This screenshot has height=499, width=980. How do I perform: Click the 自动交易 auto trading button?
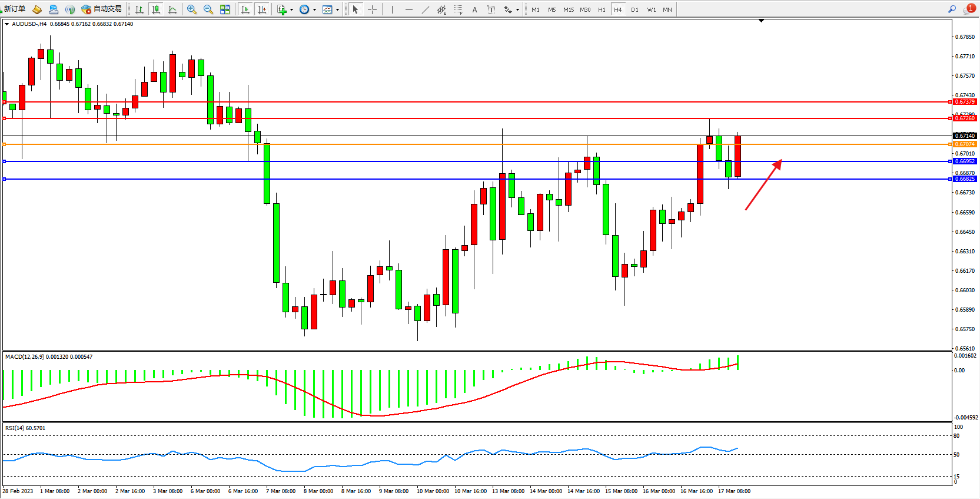tap(102, 9)
